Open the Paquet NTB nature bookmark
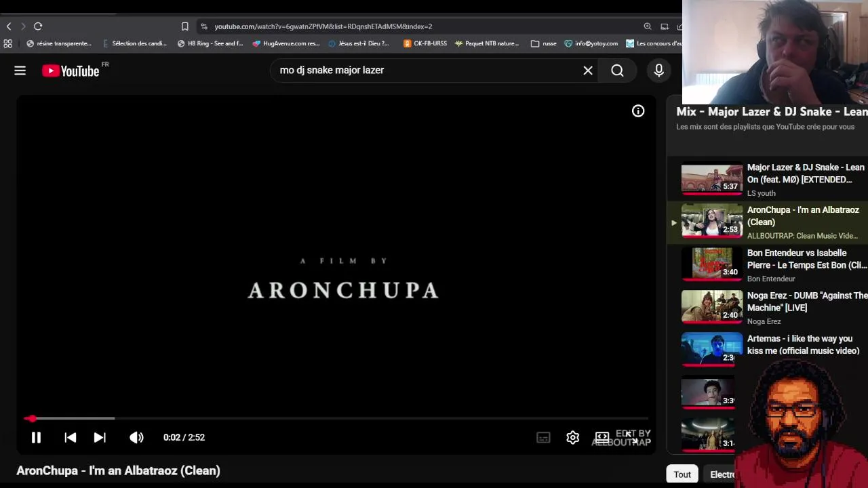 click(487, 43)
